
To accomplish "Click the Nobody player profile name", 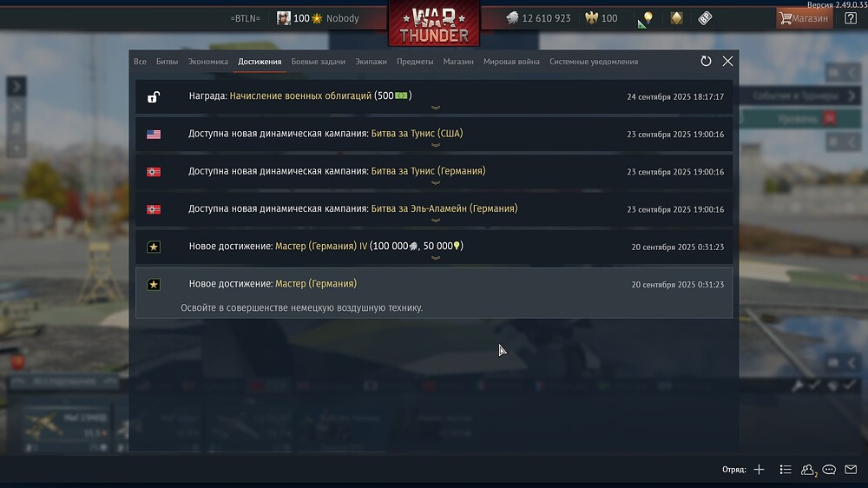I will (342, 18).
